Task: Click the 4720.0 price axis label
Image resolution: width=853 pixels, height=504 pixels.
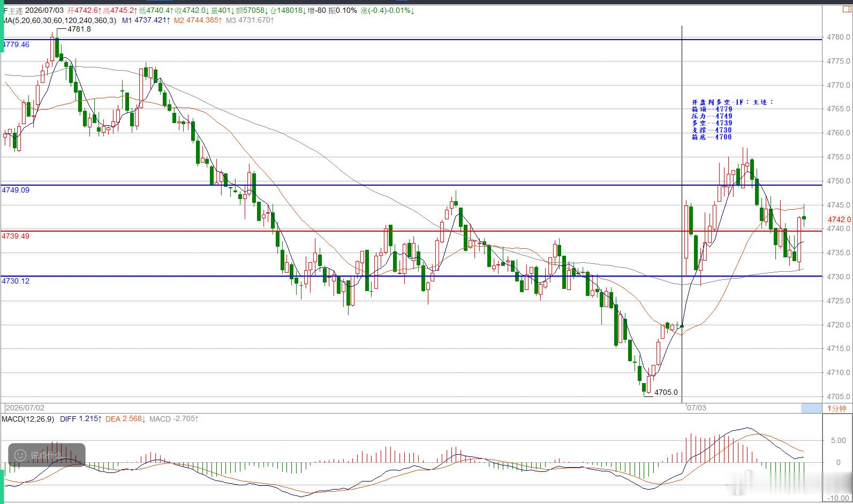Action: 839,325
